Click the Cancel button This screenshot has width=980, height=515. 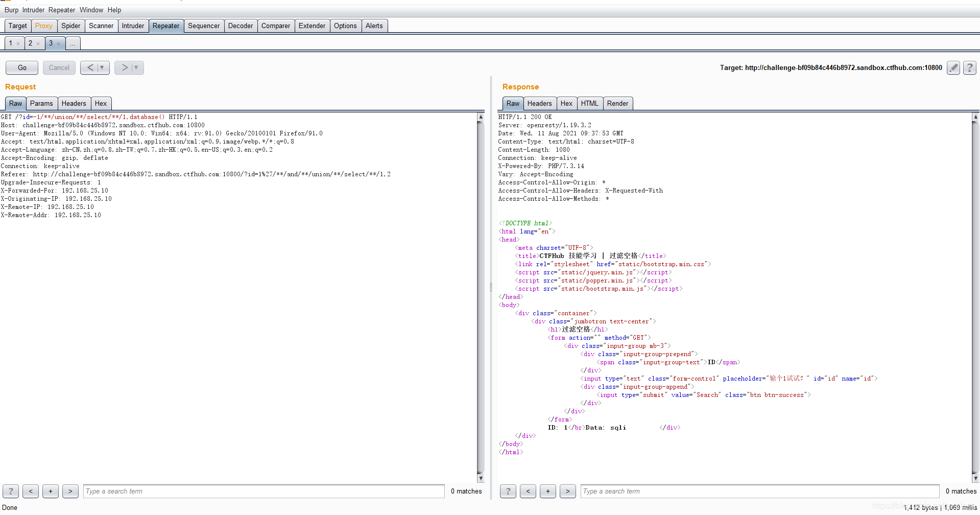click(59, 67)
